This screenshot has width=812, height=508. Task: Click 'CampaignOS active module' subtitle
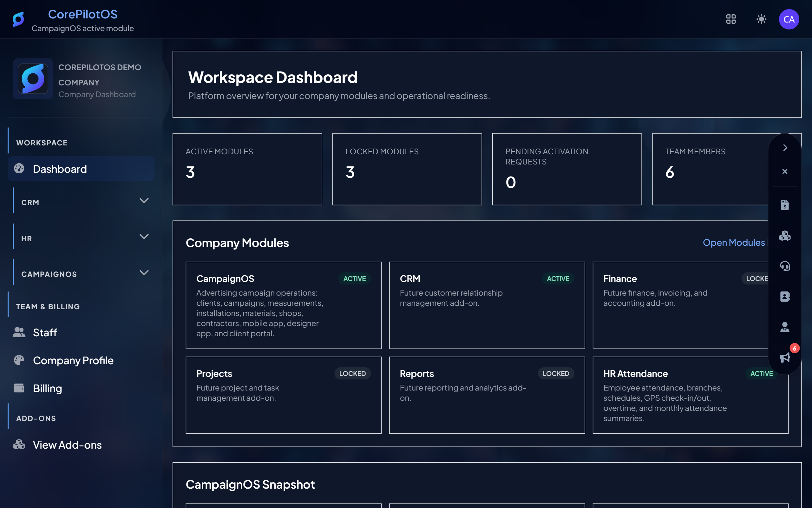[82, 28]
